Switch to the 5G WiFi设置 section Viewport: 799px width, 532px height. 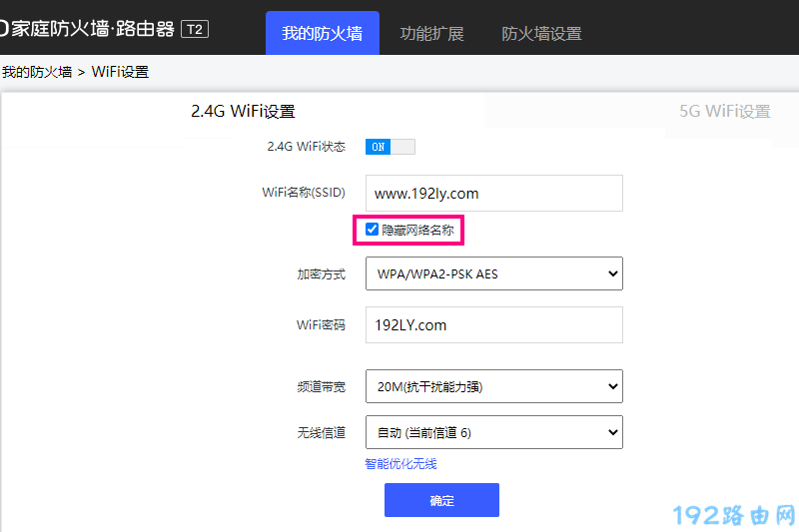tap(724, 112)
